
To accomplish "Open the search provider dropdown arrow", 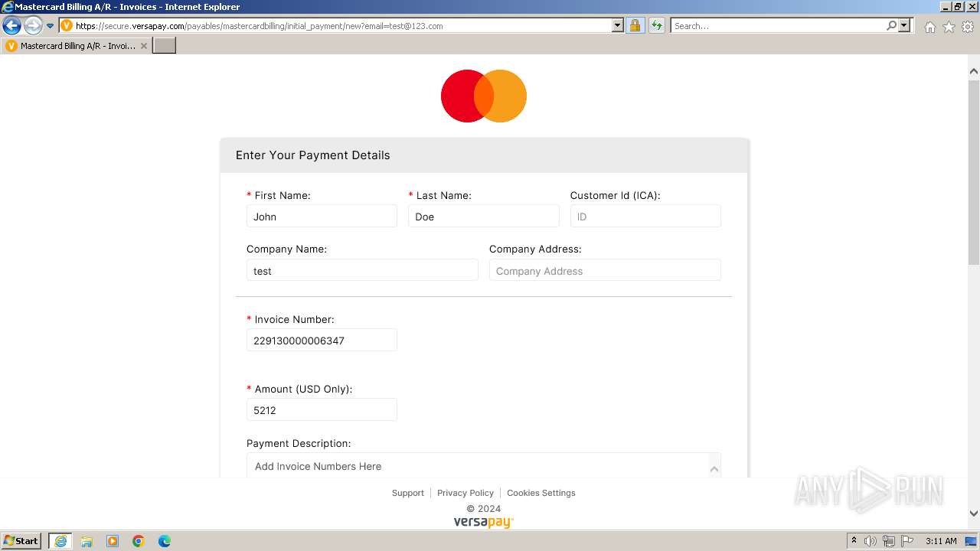I will pyautogui.click(x=904, y=26).
